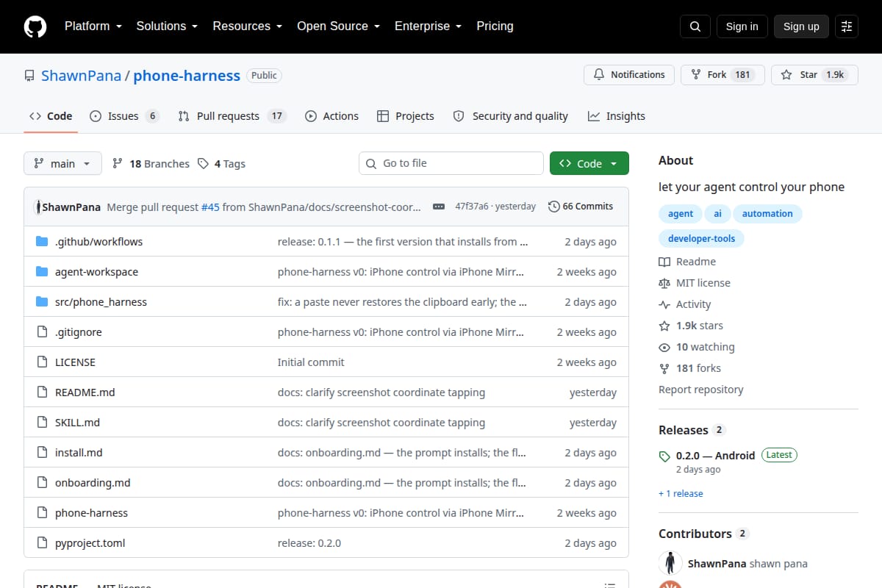882x588 pixels.
Task: Click the developer-tools topic tag
Action: tap(701, 239)
